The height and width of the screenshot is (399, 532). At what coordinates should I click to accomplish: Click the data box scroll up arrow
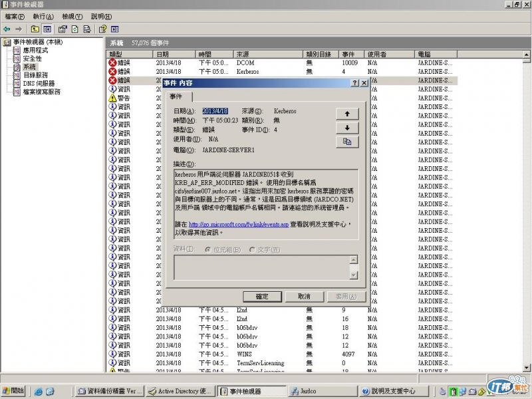pos(354,260)
